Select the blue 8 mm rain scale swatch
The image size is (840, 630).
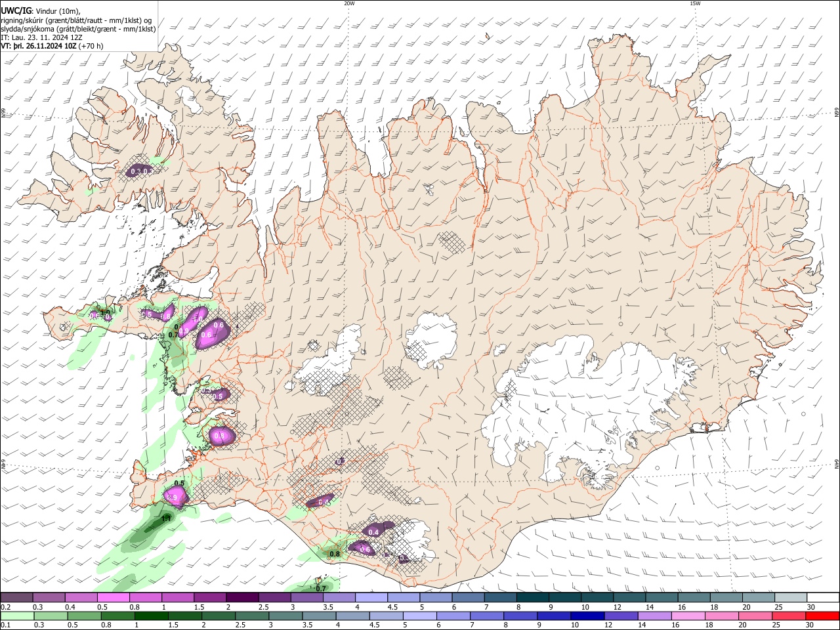point(520,616)
